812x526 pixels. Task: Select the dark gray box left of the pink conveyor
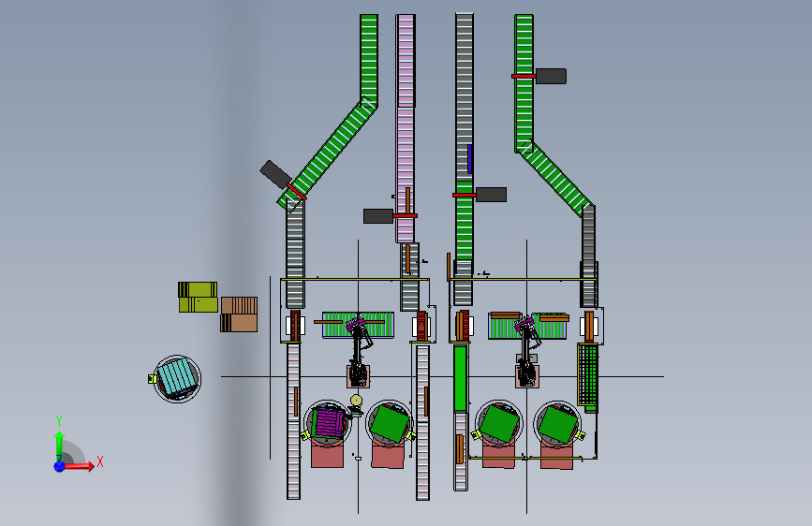(x=378, y=216)
